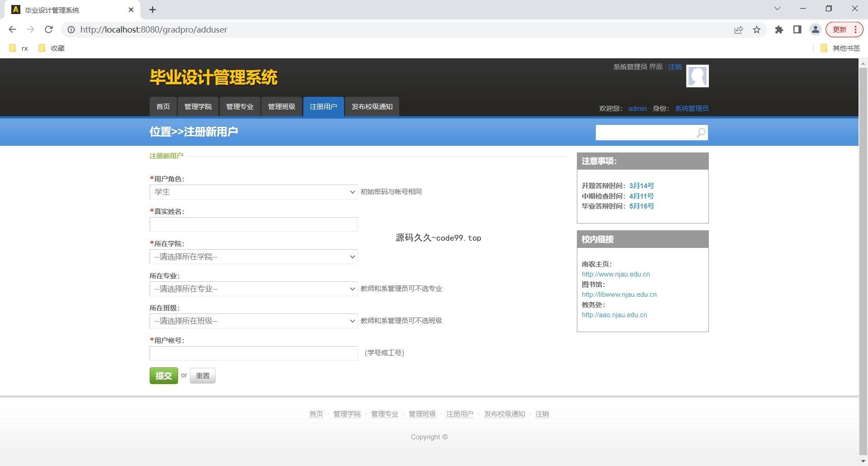Image resolution: width=868 pixels, height=466 pixels.
Task: Click the 更新 browser update button
Action: click(x=844, y=29)
